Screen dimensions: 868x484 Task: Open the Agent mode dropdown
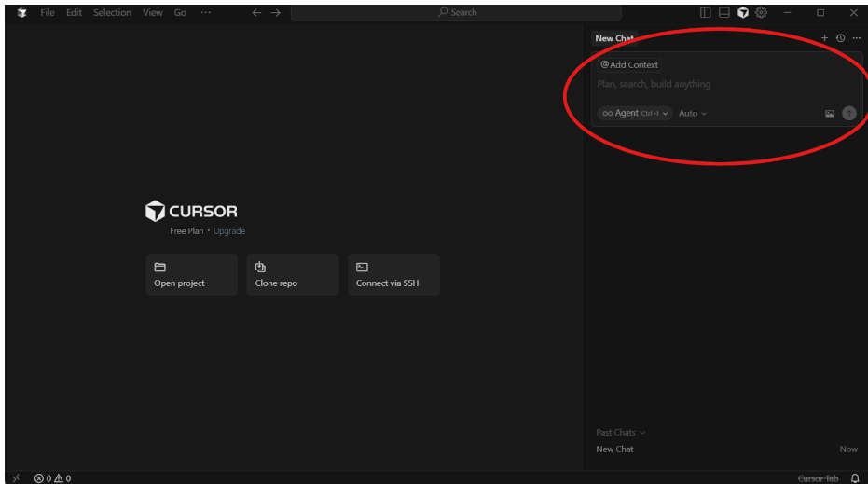click(x=635, y=113)
